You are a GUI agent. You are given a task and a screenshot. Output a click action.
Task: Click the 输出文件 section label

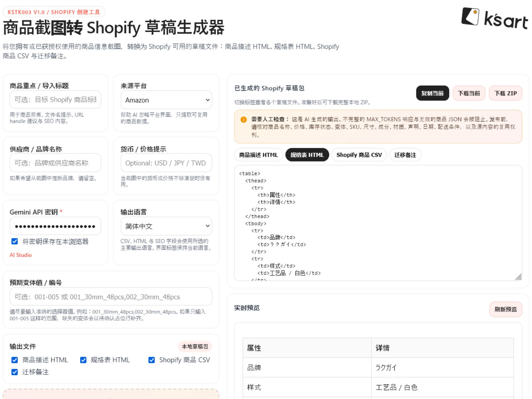23,346
